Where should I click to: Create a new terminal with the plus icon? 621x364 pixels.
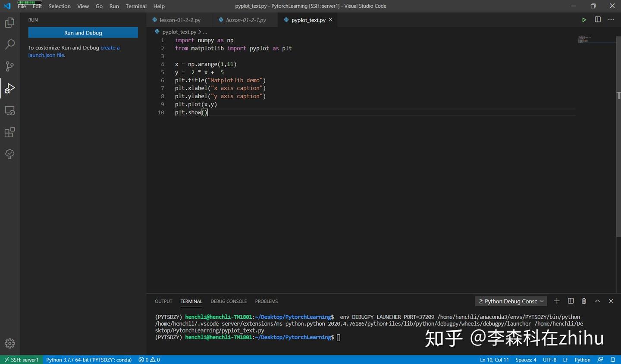pyautogui.click(x=556, y=301)
